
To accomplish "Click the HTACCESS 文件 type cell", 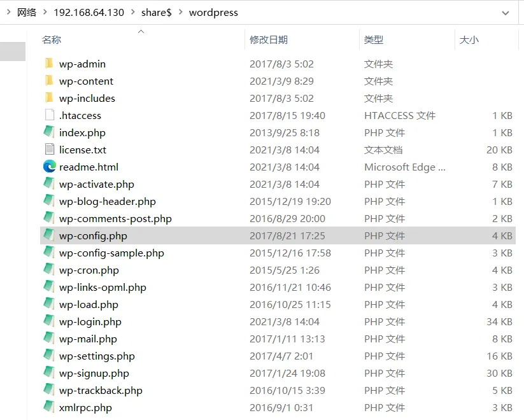I will click(x=400, y=116).
